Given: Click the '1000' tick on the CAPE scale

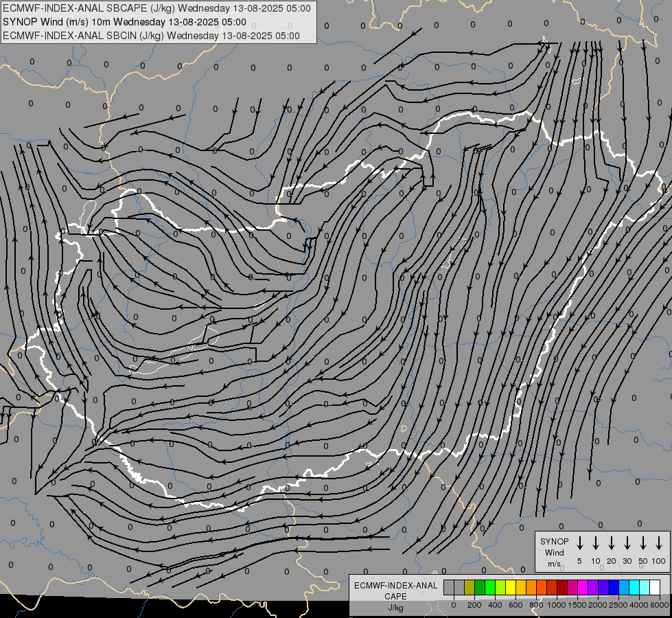Looking at the screenshot, I should (557, 605).
